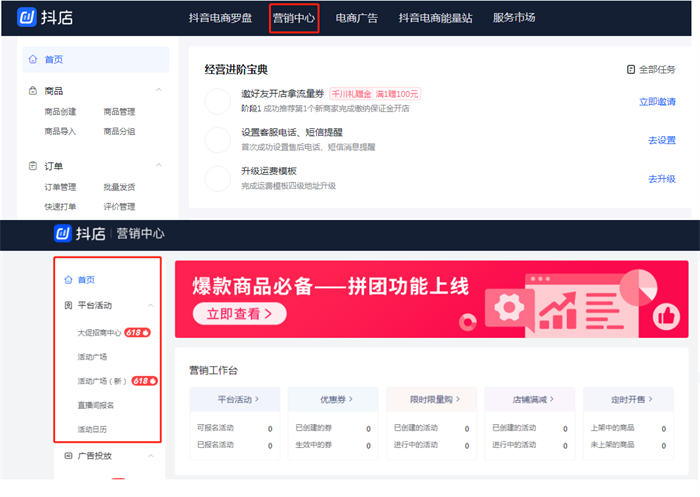Viewport: 700px width, 497px height.
Task: Open 活动广场 (without 新) in the sidebar
Action: (x=92, y=357)
